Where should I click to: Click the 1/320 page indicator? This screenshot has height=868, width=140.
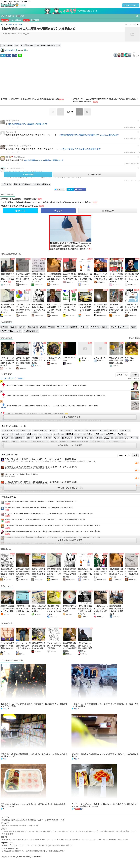click(70, 112)
